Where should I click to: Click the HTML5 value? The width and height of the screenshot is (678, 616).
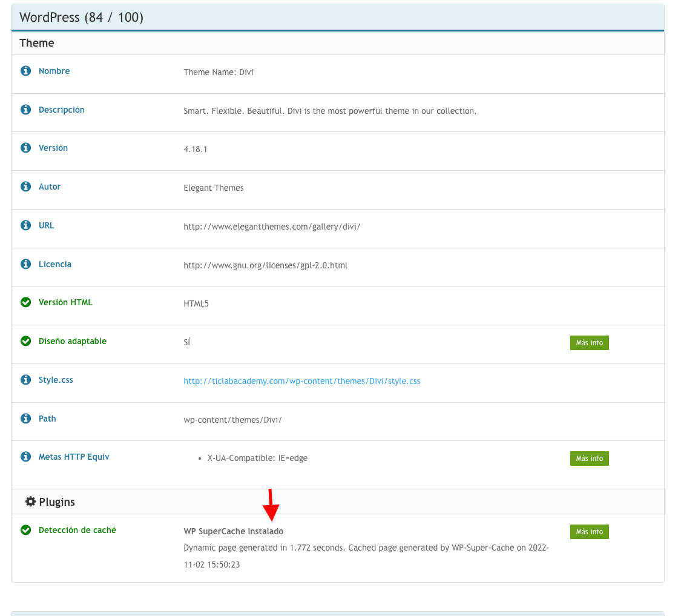click(196, 303)
